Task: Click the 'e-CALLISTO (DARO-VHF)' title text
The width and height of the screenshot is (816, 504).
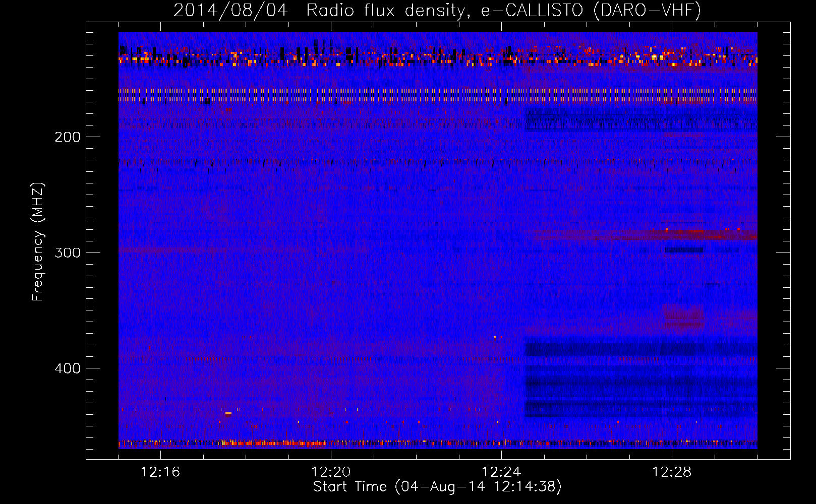Action: pos(591,11)
